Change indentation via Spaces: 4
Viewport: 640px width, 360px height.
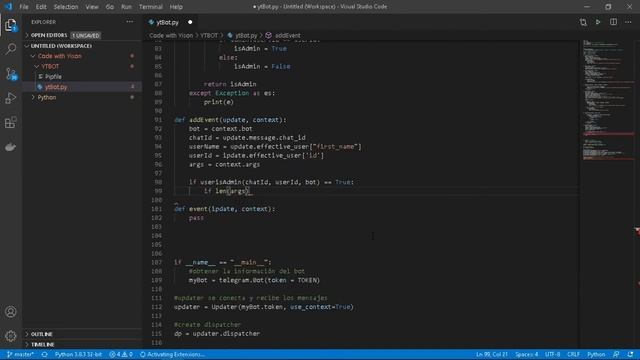(526, 354)
